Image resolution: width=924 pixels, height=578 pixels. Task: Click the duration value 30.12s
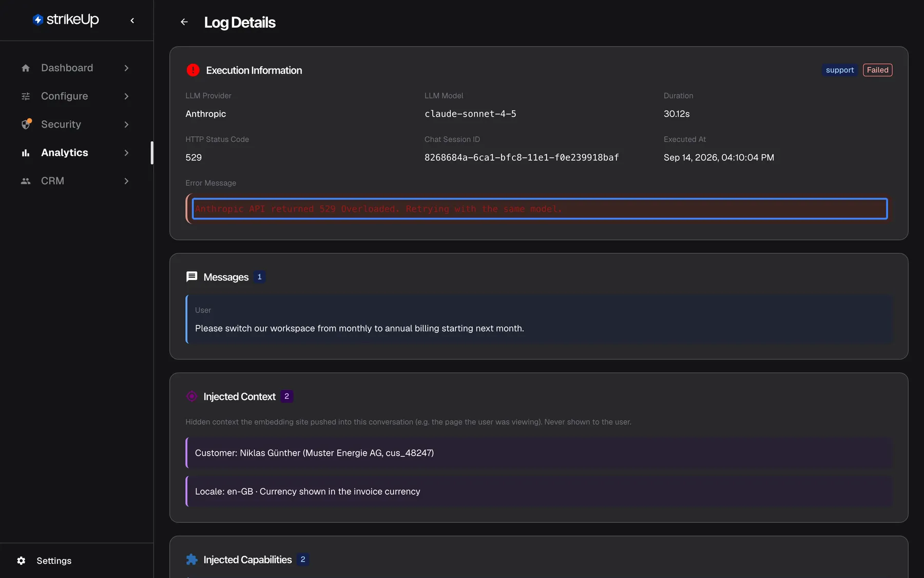pyautogui.click(x=677, y=114)
